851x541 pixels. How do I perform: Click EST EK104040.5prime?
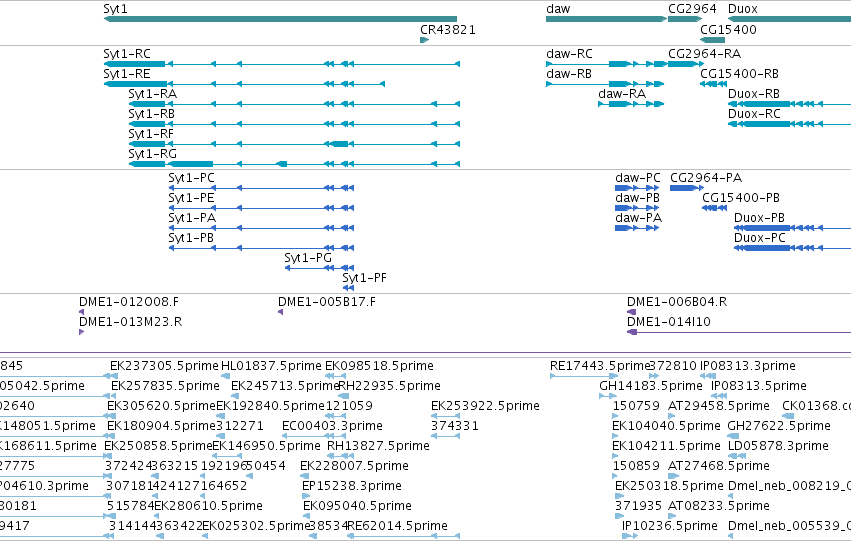coord(666,427)
